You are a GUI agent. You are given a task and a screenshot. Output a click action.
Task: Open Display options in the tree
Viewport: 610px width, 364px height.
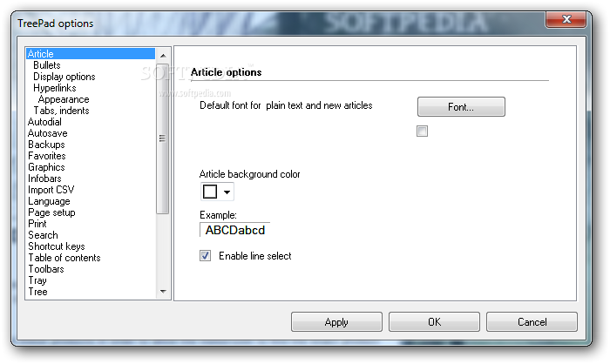[x=64, y=77]
